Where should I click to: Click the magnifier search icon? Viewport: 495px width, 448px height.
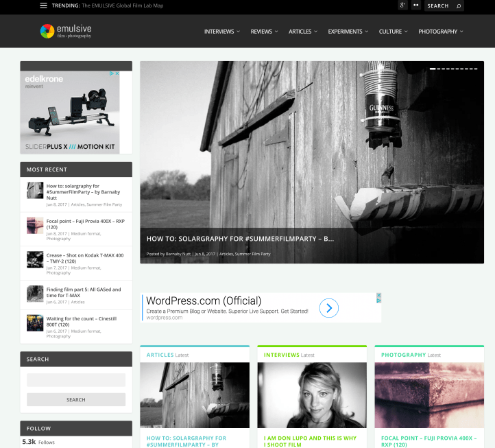tap(459, 6)
